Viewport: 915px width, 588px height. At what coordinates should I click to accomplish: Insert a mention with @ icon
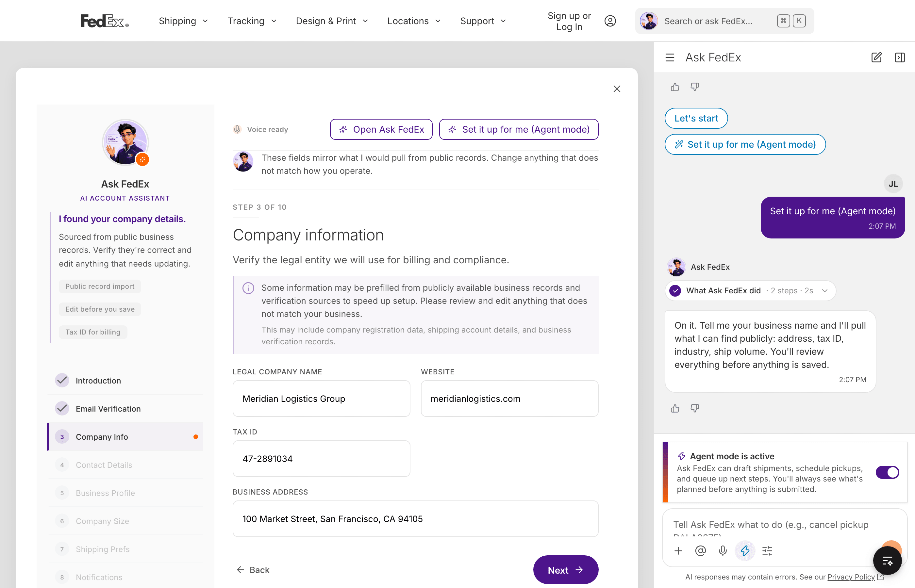click(x=700, y=550)
